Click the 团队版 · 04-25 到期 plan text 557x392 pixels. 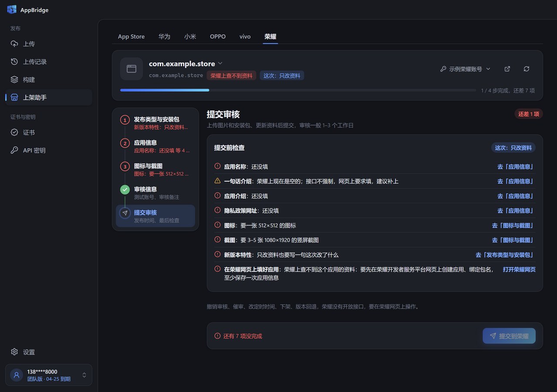click(49, 379)
